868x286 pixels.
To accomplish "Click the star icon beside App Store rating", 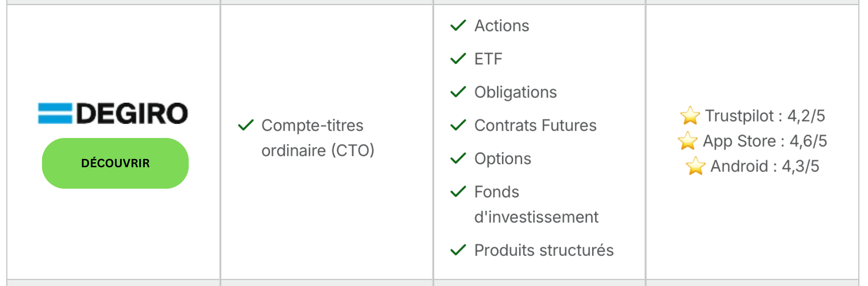I will tap(688, 141).
